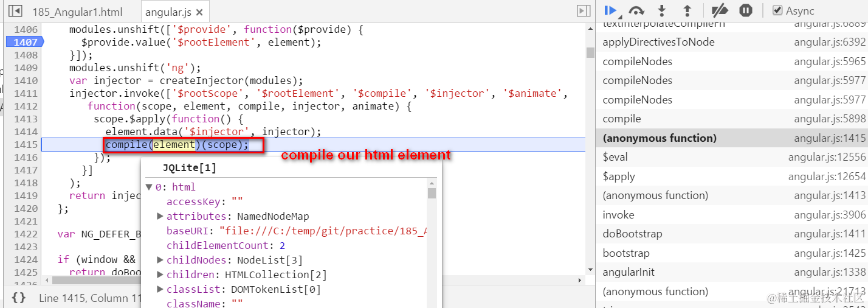
Task: Open angular.js:3906 source link
Action: pos(829,215)
